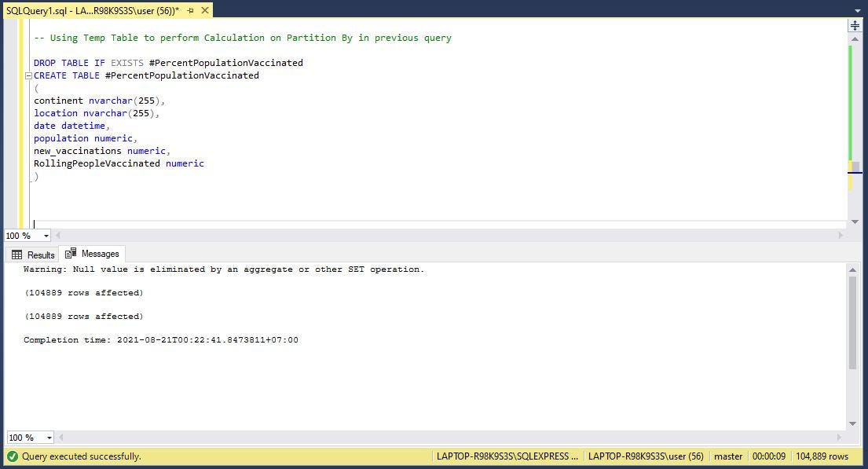Click the editor vertical scrollbar thumb
868x469 pixels.
coord(855,166)
